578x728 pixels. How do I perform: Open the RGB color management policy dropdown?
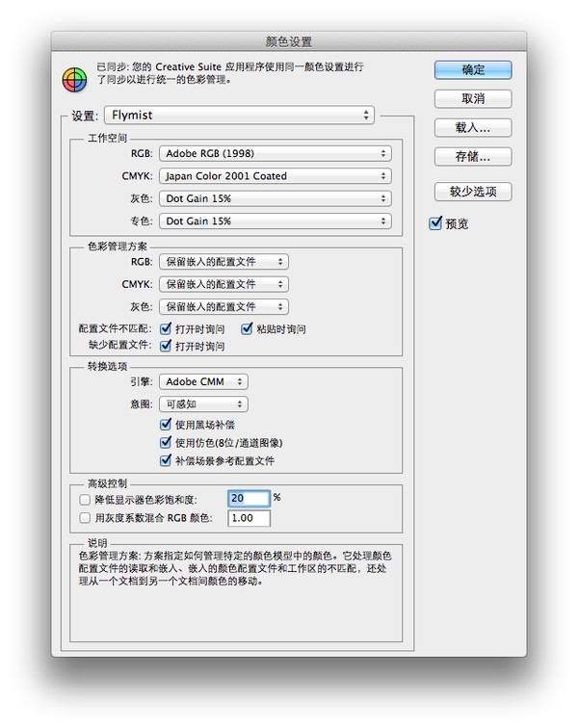click(223, 262)
